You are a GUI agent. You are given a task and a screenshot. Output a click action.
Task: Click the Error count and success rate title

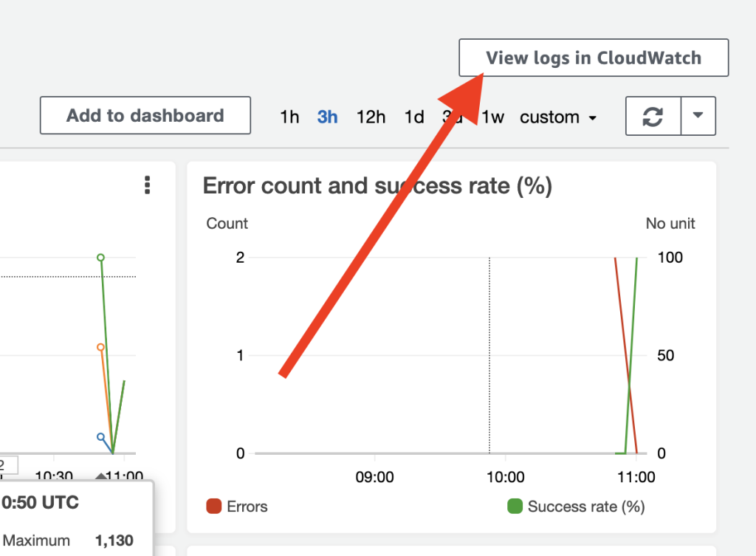point(377,186)
